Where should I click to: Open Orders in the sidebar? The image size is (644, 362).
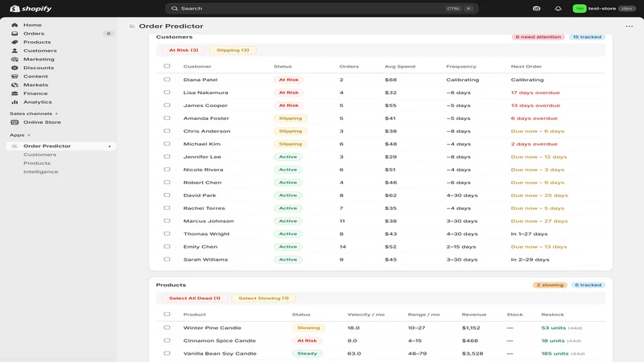[34, 34]
